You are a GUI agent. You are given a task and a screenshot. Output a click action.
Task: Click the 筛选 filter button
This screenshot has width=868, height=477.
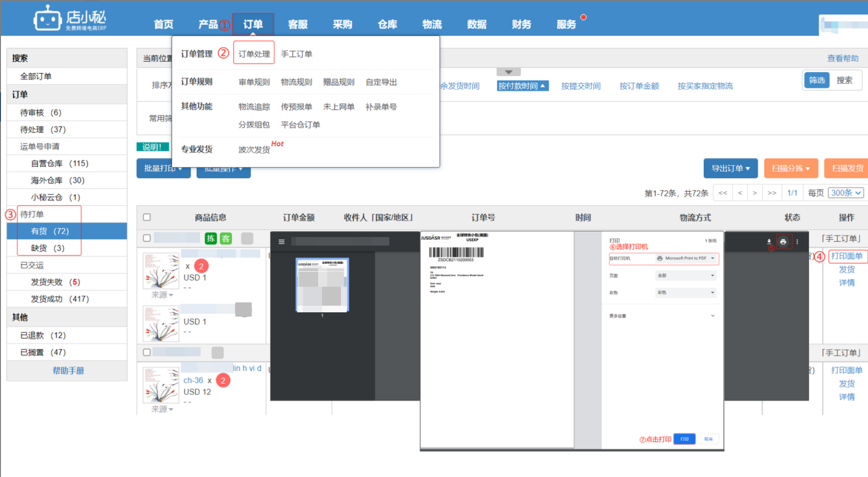pyautogui.click(x=816, y=80)
